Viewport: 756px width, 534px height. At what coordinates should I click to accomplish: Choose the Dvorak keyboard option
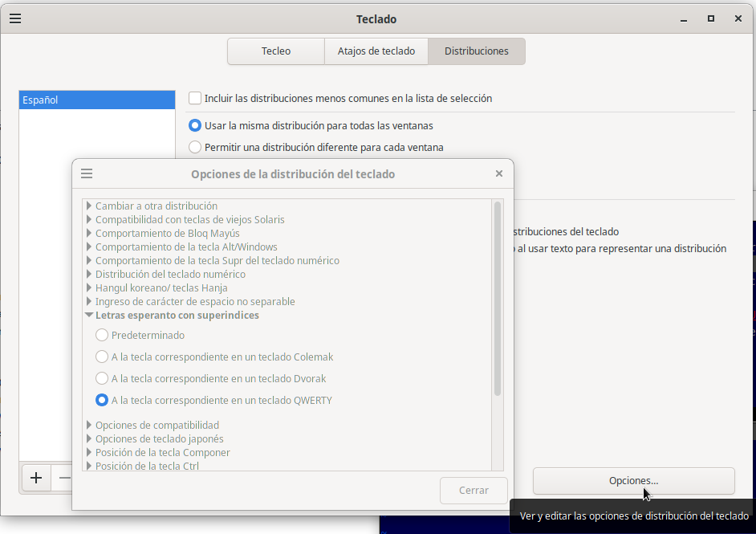(x=102, y=378)
